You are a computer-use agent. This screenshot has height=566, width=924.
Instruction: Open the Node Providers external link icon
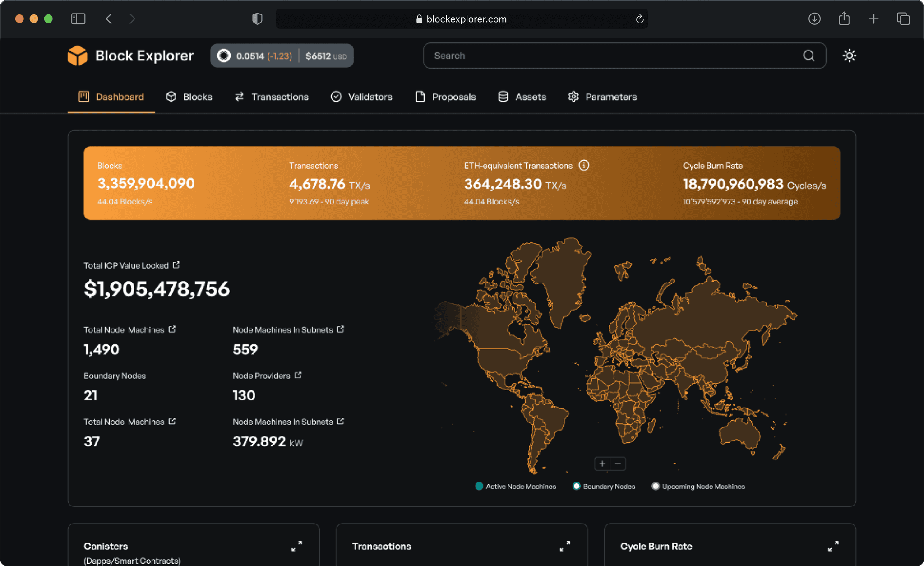tap(298, 375)
